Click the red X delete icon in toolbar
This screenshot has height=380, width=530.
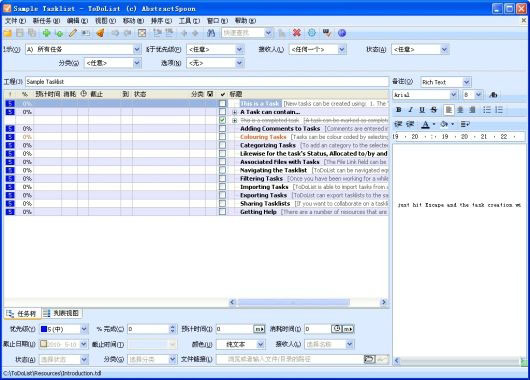pos(296,33)
